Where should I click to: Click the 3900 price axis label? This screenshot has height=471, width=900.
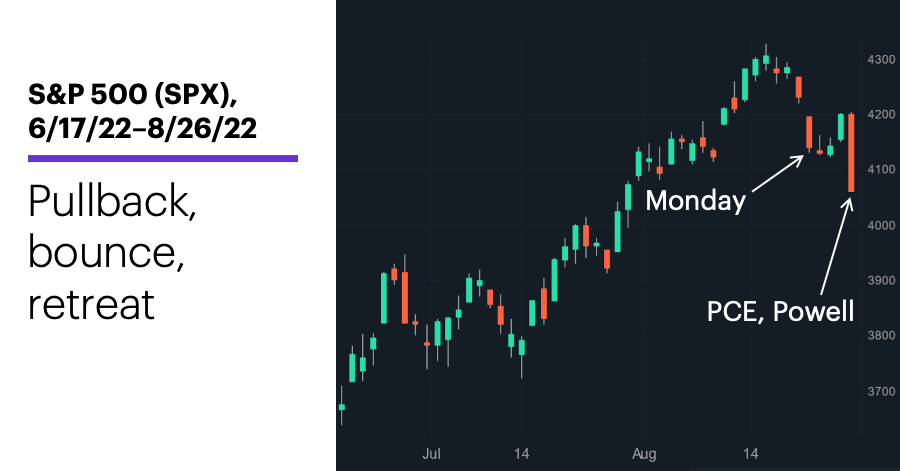coord(881,281)
